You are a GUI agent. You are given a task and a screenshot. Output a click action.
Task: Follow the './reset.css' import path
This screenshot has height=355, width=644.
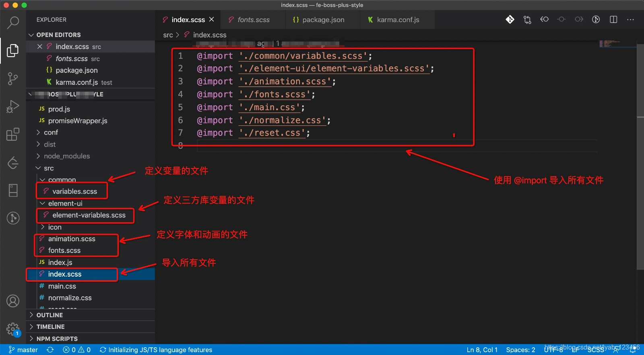point(272,133)
